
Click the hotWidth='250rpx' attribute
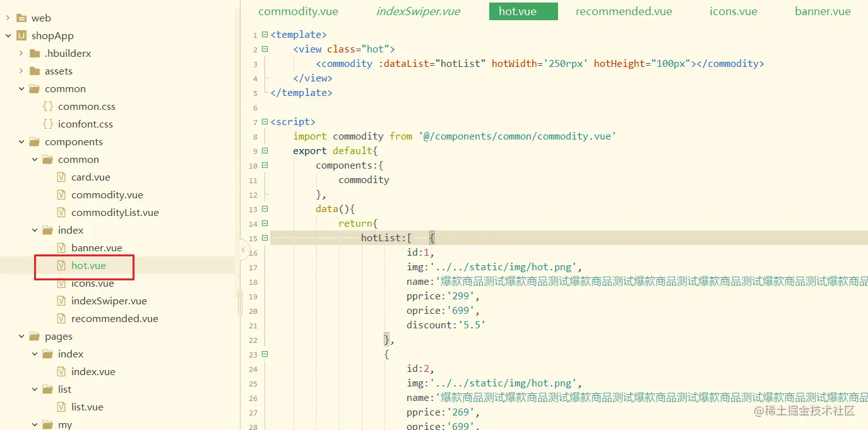coord(540,64)
